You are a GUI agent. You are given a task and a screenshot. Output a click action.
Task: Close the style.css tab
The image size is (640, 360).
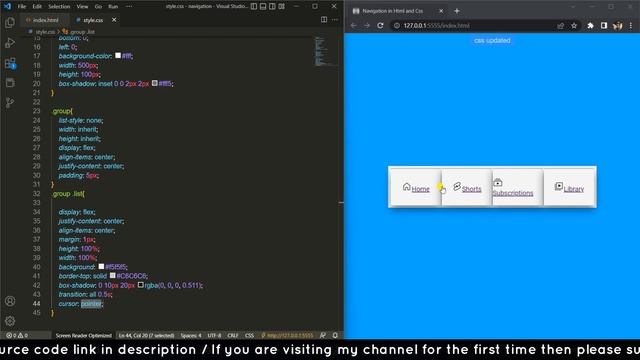pos(114,20)
